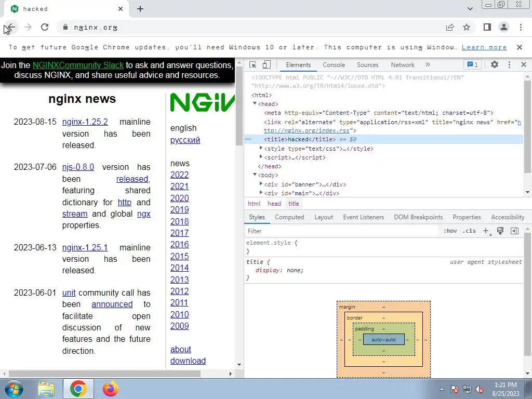The image size is (532, 399).
Task: Close the DevTools panel
Action: click(x=524, y=64)
